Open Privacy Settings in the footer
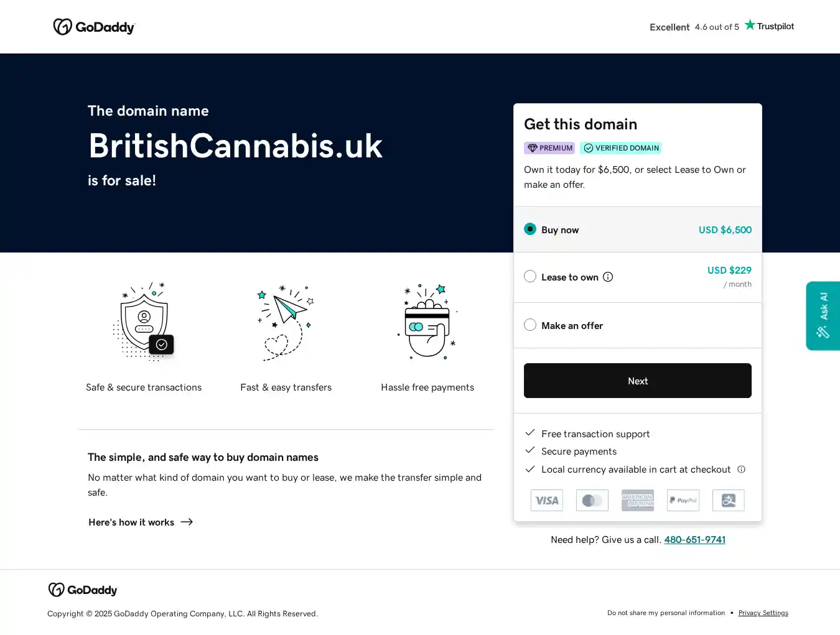840x635 pixels. (x=763, y=613)
